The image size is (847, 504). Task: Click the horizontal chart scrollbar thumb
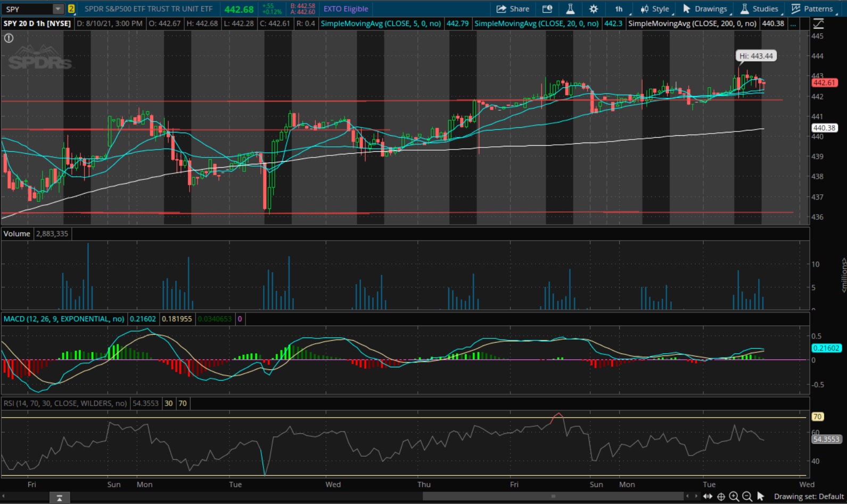click(553, 496)
